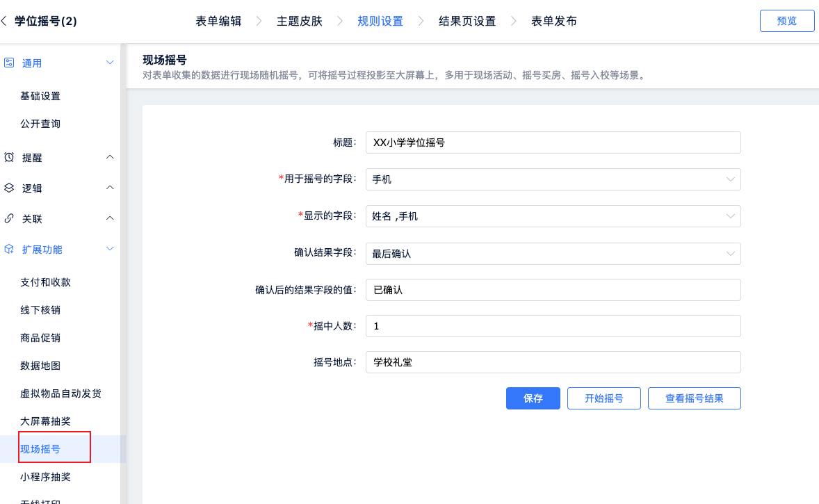The height and width of the screenshot is (504, 819).
Task: Select 大屏幕抽奖 in the sidebar
Action: pos(46,421)
